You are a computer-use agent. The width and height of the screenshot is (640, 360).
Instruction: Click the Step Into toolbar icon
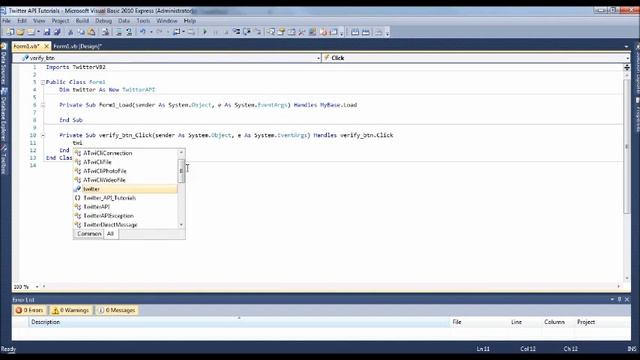coord(236,32)
